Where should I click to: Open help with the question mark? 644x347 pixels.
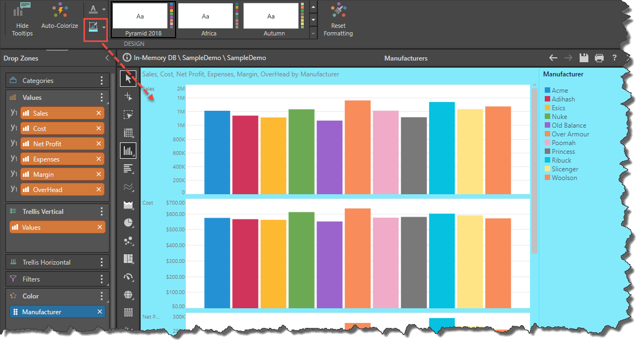(615, 58)
